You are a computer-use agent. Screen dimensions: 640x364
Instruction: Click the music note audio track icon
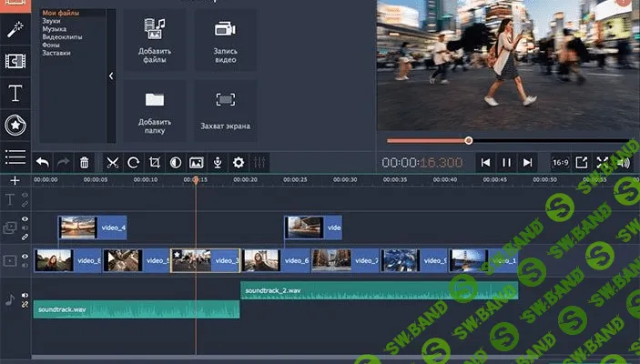click(x=10, y=300)
